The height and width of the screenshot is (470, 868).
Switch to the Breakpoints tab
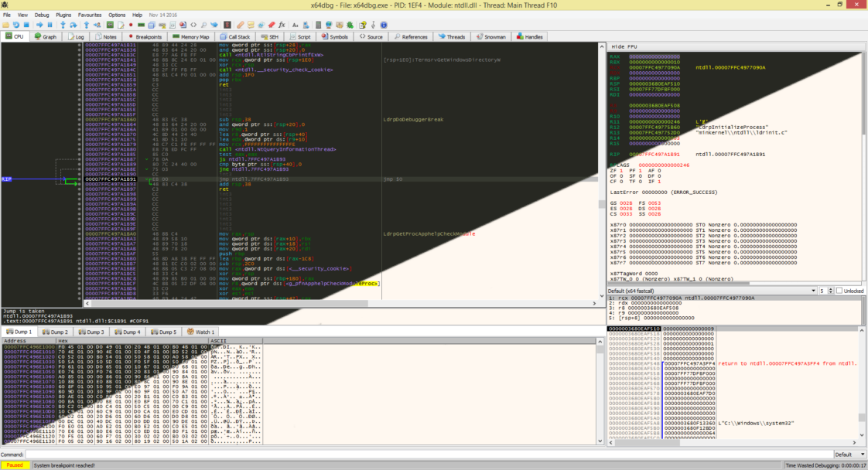pyautogui.click(x=149, y=36)
